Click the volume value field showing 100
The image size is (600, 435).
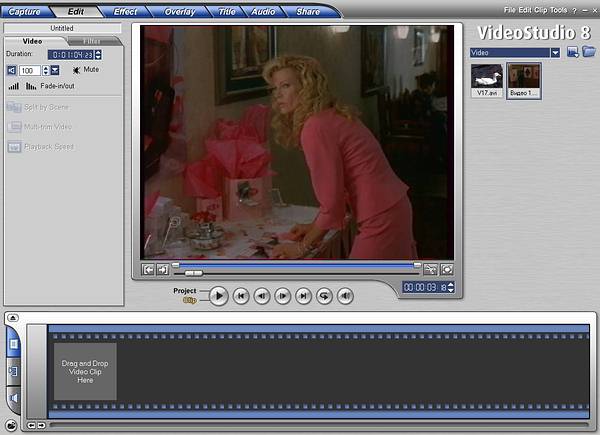(x=30, y=71)
